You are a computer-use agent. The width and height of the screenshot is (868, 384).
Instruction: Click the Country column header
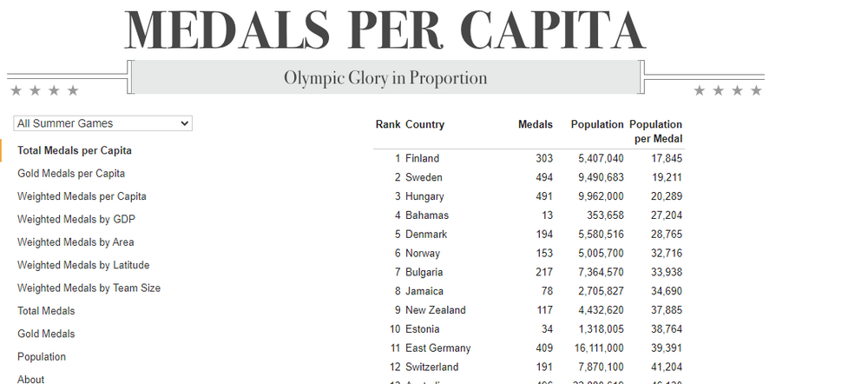pyautogui.click(x=424, y=125)
